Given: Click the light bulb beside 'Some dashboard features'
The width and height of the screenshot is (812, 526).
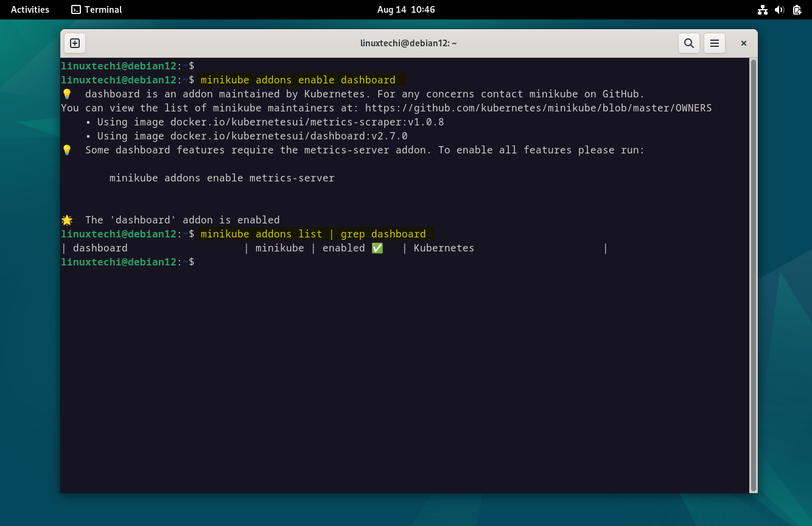Looking at the screenshot, I should click(67, 150).
